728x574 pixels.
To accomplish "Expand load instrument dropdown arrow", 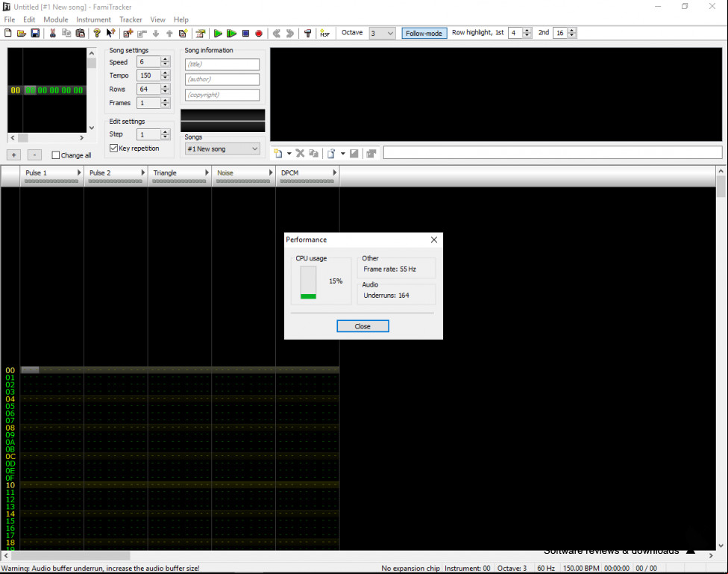I will point(342,153).
